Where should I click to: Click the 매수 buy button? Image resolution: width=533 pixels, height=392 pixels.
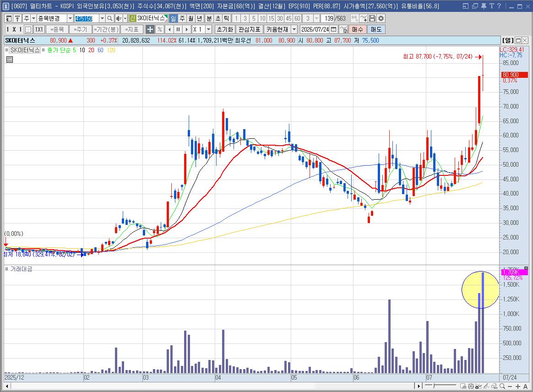pos(358,30)
